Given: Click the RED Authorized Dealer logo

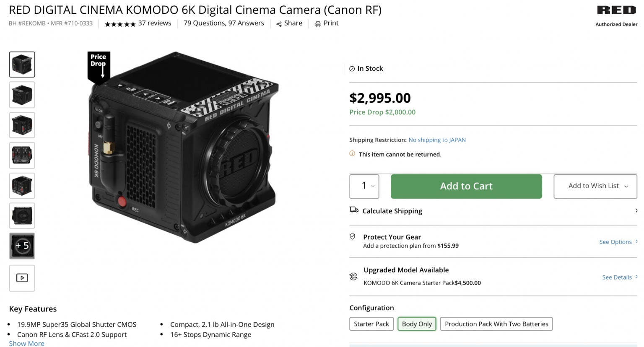Looking at the screenshot, I should click(x=616, y=10).
